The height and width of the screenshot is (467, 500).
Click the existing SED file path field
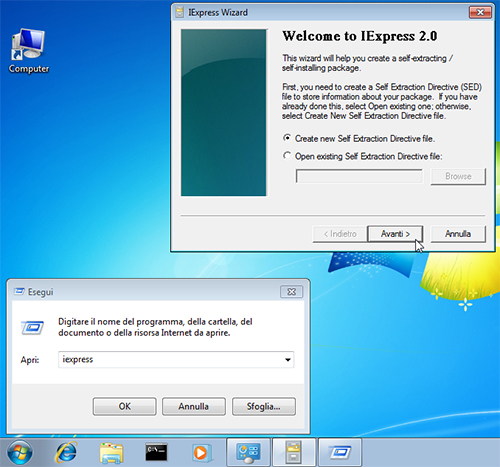(359, 176)
